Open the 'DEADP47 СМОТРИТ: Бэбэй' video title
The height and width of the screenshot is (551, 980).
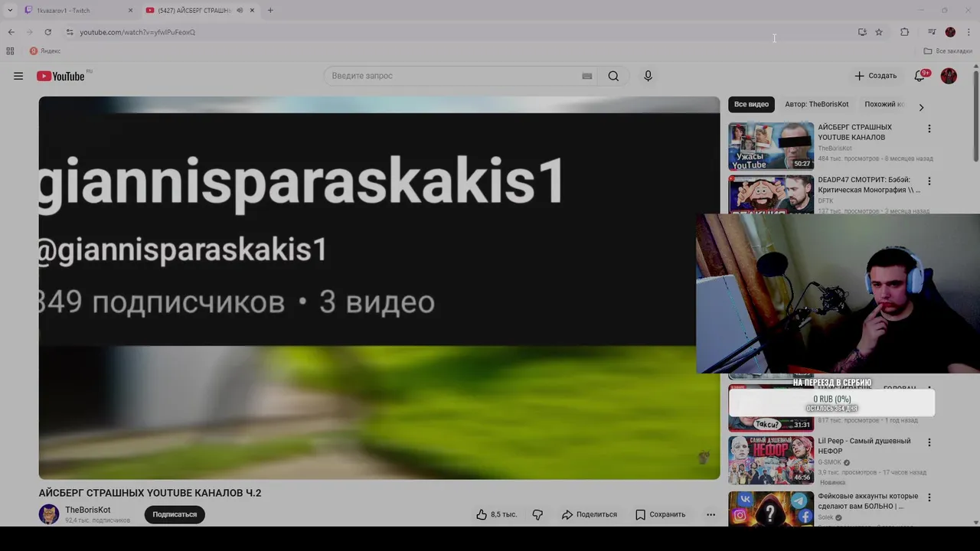pyautogui.click(x=869, y=184)
